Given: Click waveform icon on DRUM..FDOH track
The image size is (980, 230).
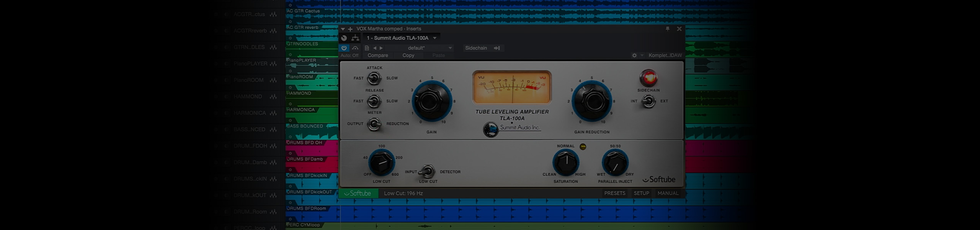Looking at the screenshot, I should pyautogui.click(x=273, y=146).
